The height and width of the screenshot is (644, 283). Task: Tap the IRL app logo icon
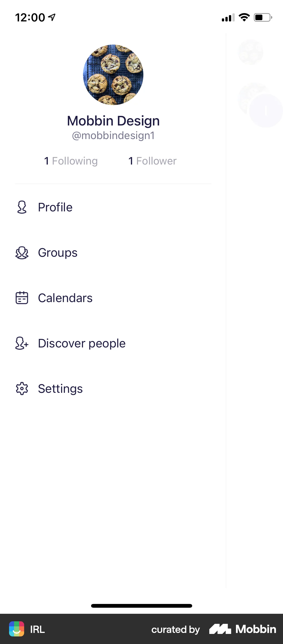click(17, 629)
